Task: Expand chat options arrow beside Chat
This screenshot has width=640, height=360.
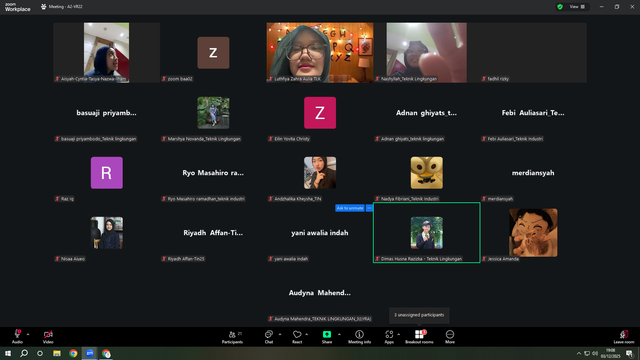Action: pyautogui.click(x=280, y=334)
